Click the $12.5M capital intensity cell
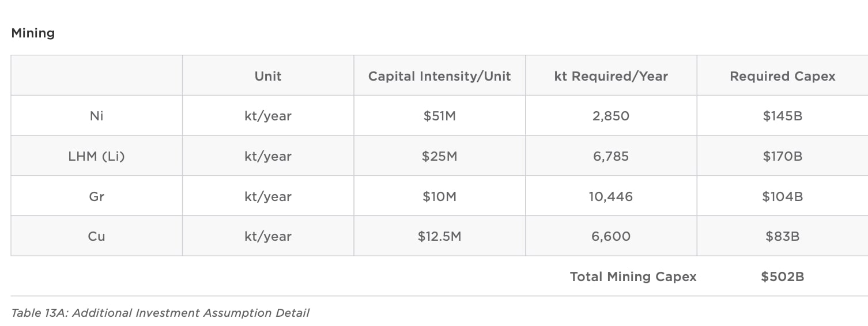 pyautogui.click(x=439, y=236)
